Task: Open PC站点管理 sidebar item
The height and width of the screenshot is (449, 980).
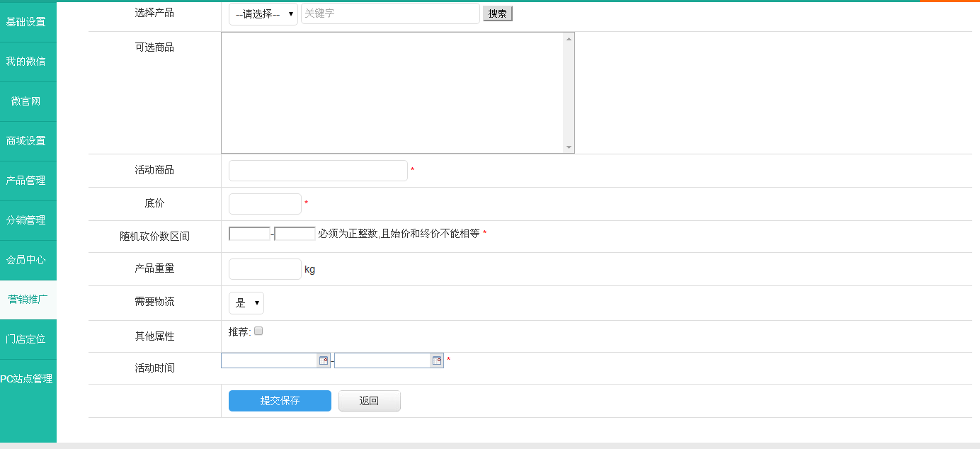Action: coord(26,379)
